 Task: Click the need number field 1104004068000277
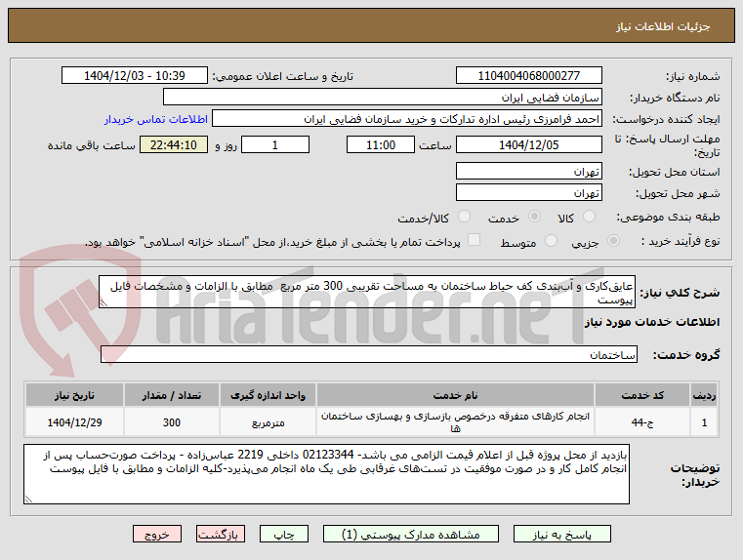tap(529, 76)
